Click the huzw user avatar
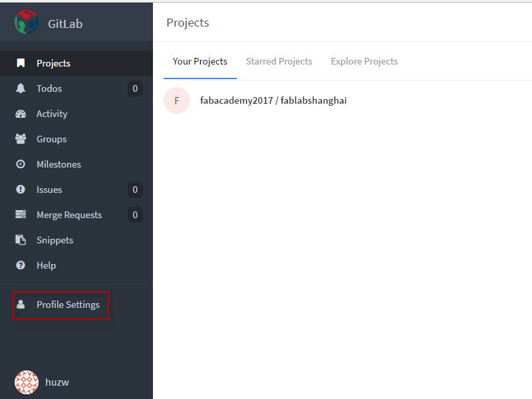Image resolution: width=532 pixels, height=399 pixels. pos(27,382)
